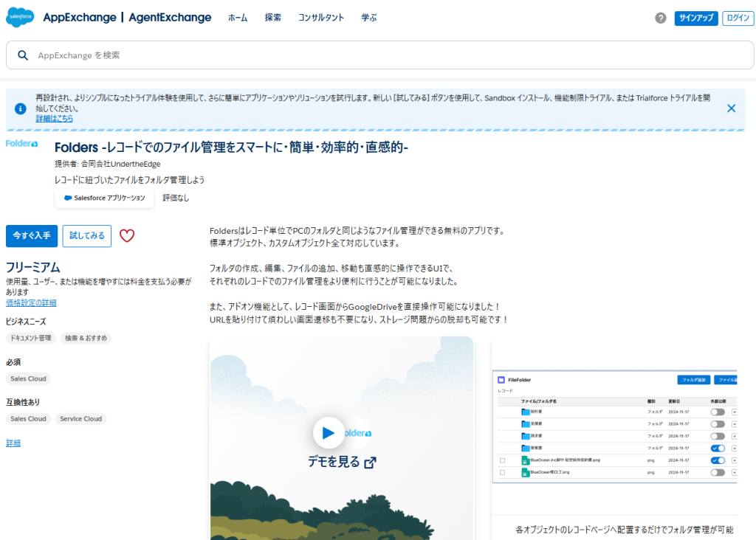Click the 提案書 folder icon in screenshot
756x540 pixels.
(x=525, y=448)
